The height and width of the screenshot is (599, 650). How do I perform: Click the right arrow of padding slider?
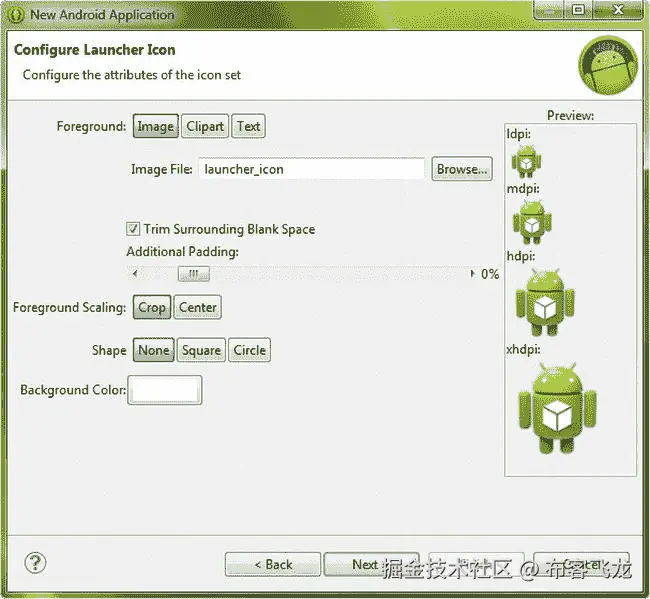[x=472, y=274]
